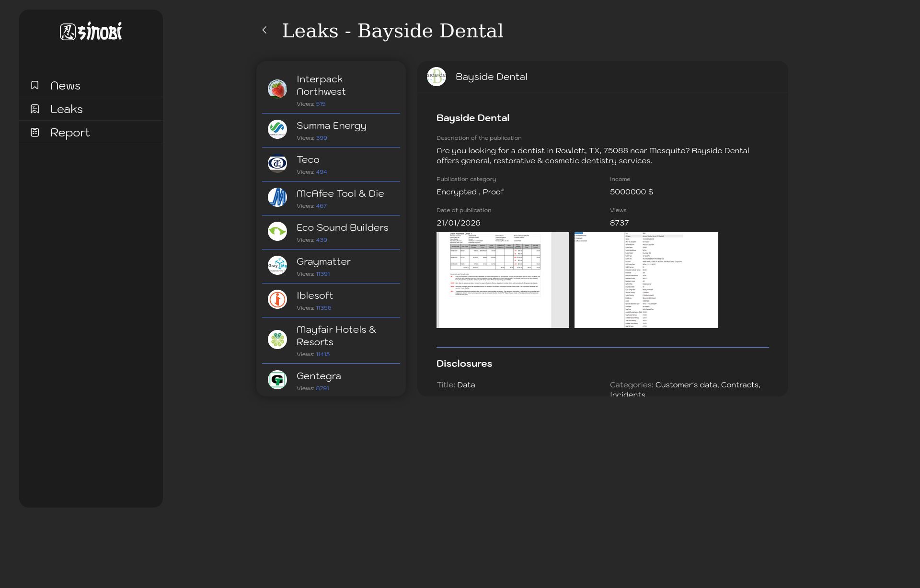This screenshot has width=920, height=588.
Task: Click the Sinobi logo
Action: (x=91, y=32)
